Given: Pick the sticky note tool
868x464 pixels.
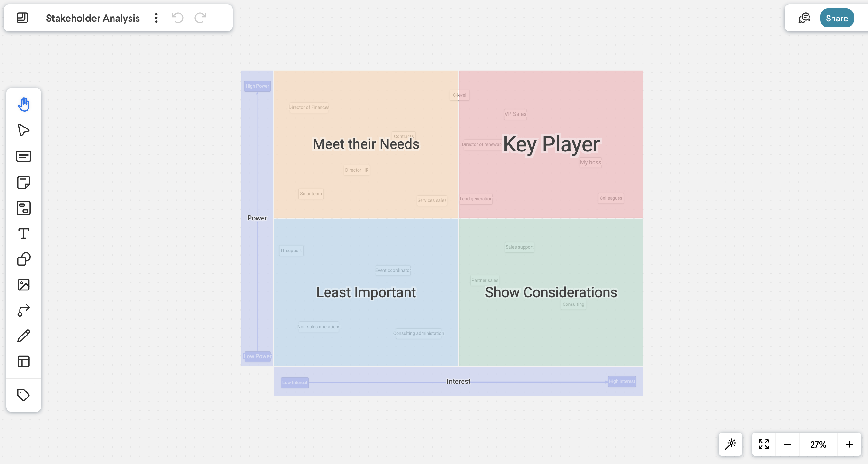Looking at the screenshot, I should pos(24,182).
